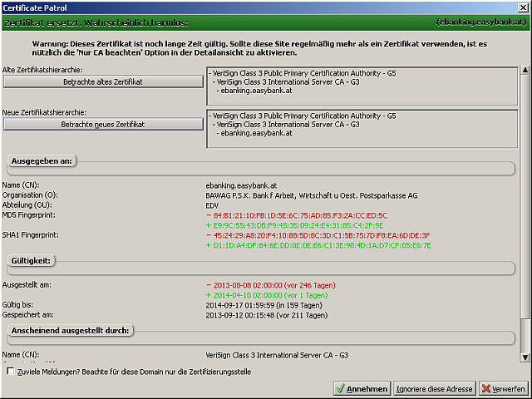Viewport: 532px width, 399px height.
Task: Click the 'Ausgegeben an:' section header
Action: tap(41, 160)
